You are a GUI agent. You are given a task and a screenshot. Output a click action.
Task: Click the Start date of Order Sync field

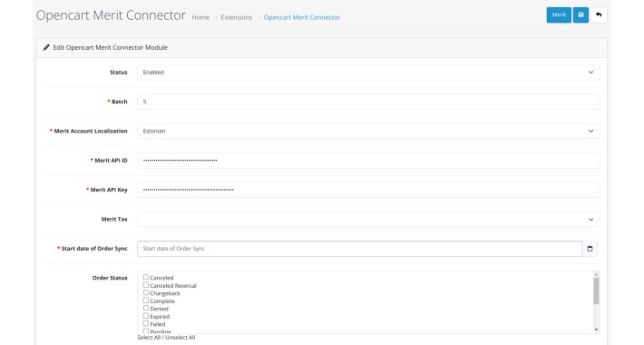pyautogui.click(x=359, y=249)
